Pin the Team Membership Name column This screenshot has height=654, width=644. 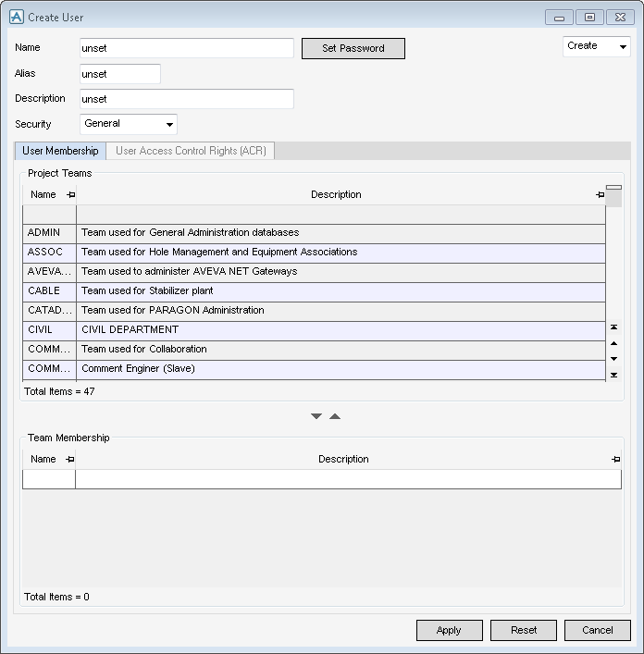pos(70,460)
